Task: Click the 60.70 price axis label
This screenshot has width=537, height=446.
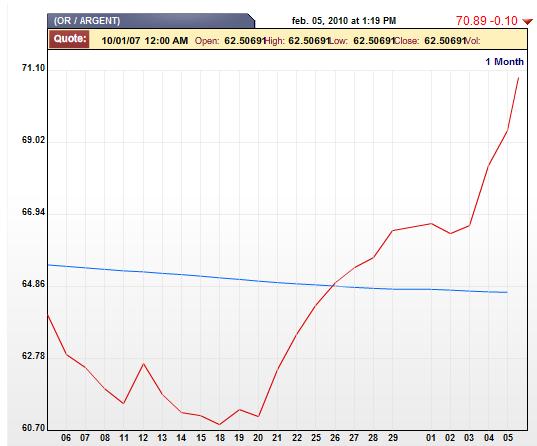Action: 33,428
